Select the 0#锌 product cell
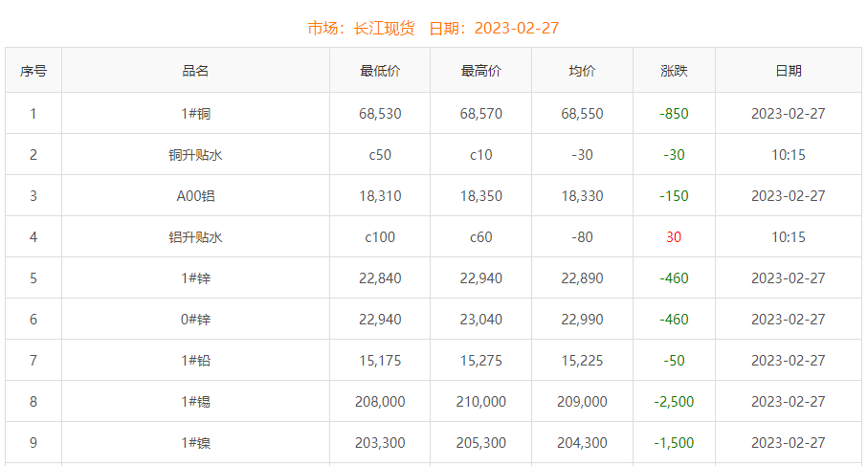The image size is (868, 466). point(195,320)
